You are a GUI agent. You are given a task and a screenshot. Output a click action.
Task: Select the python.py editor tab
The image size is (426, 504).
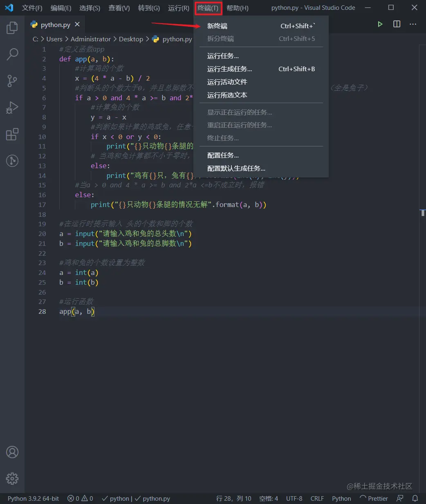(55, 25)
